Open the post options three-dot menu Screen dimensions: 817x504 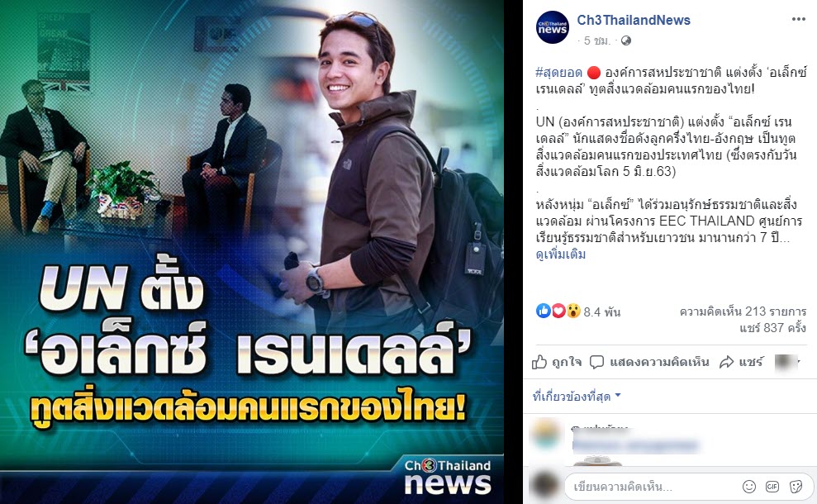[798, 19]
